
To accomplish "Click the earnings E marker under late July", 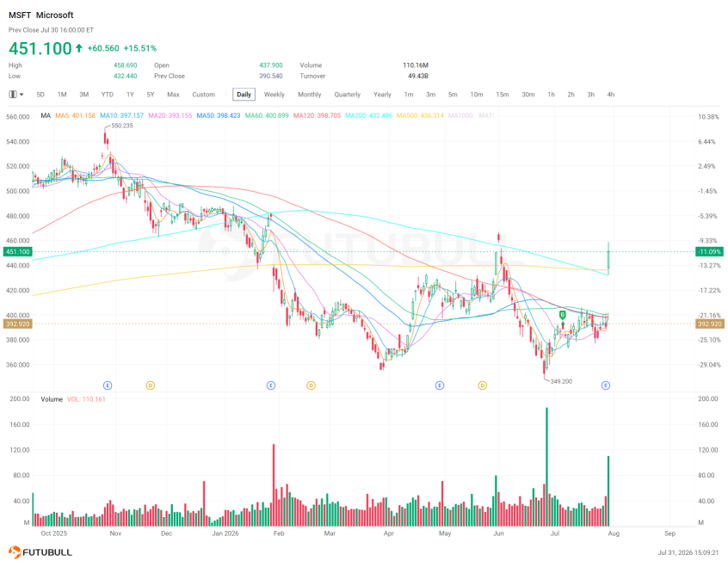I will click(x=606, y=385).
